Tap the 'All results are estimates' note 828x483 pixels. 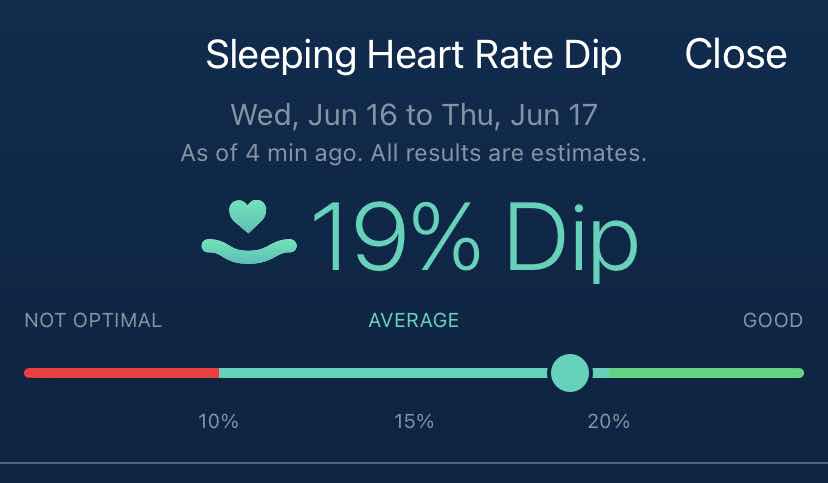click(509, 154)
